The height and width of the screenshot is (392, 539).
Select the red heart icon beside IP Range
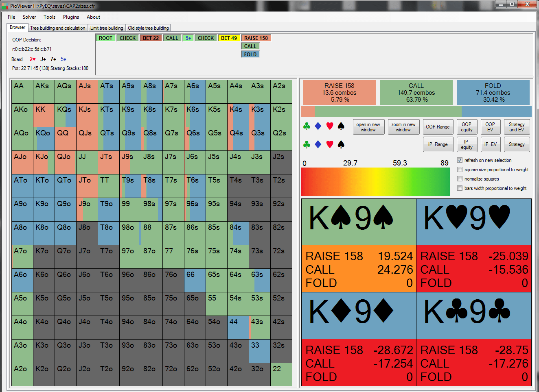pyautogui.click(x=330, y=144)
